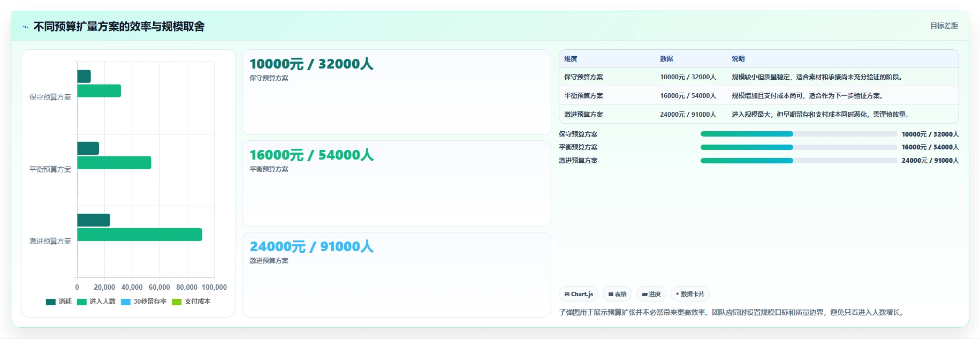This screenshot has height=339, width=980.
Task: Click the footnote starting 子弹图用于展示预算扩张
Action: click(733, 312)
